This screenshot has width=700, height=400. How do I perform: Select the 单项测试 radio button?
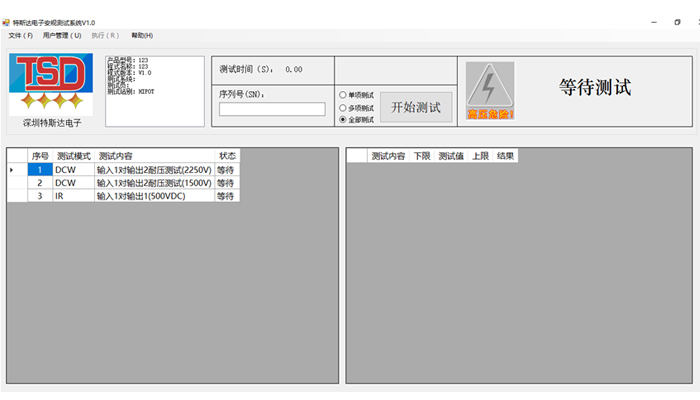pos(344,95)
